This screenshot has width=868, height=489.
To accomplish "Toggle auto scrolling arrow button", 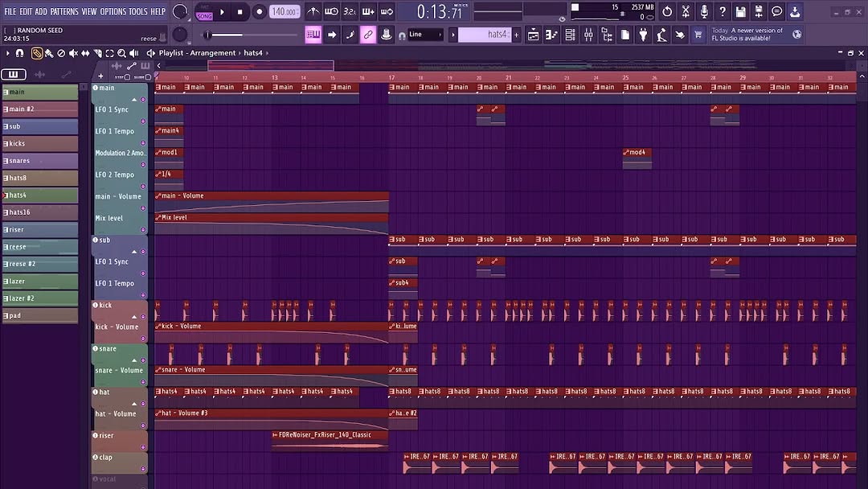I will point(332,35).
